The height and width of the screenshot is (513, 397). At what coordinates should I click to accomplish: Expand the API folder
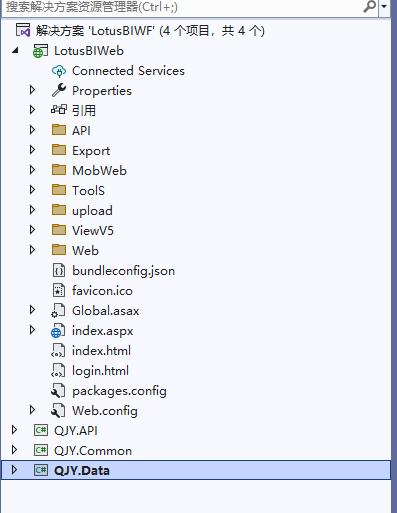point(32,130)
